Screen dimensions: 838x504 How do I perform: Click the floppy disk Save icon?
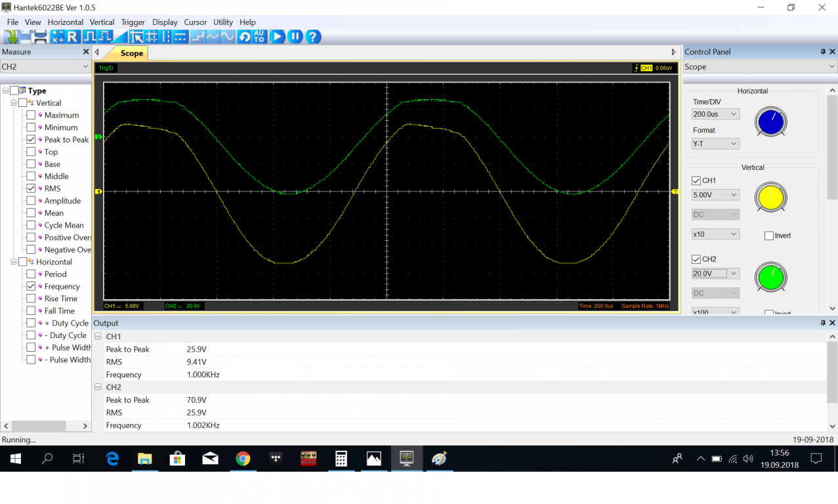point(26,37)
